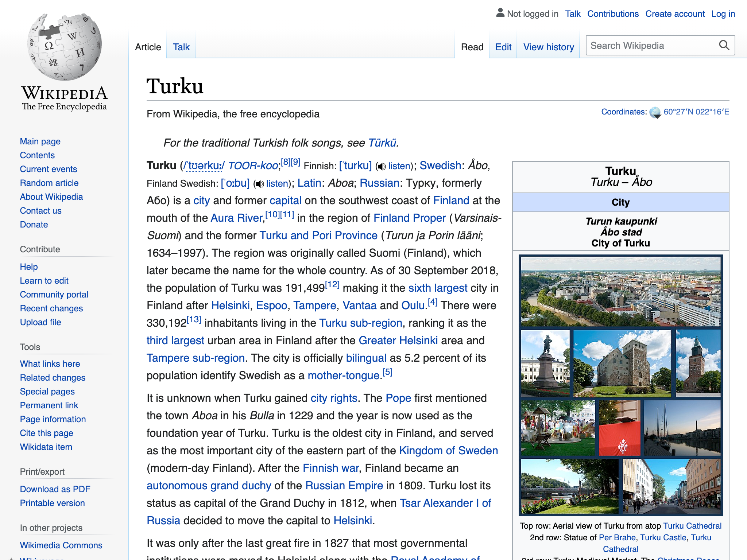Open a Random article

pyautogui.click(x=49, y=183)
